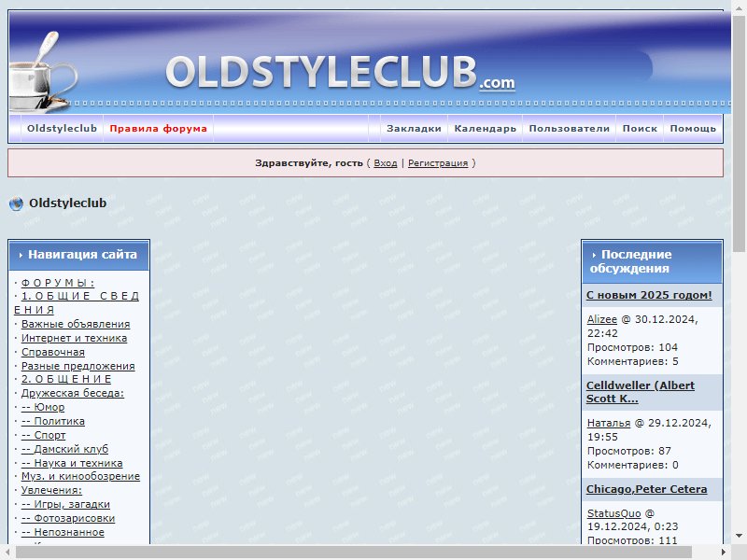
Task: Open the Закладки menu item
Action: 414,129
